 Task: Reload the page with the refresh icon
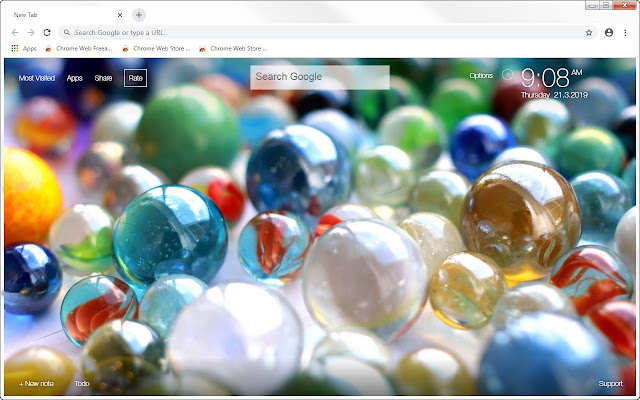point(47,32)
